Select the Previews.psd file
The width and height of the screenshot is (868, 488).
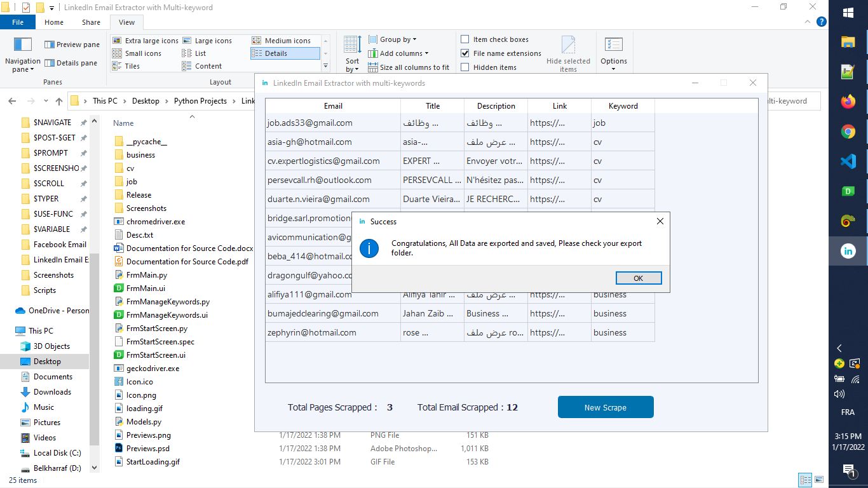coord(142,449)
